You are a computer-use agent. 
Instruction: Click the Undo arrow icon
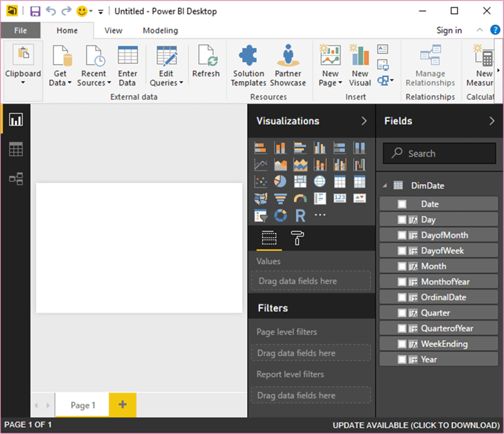coord(51,11)
